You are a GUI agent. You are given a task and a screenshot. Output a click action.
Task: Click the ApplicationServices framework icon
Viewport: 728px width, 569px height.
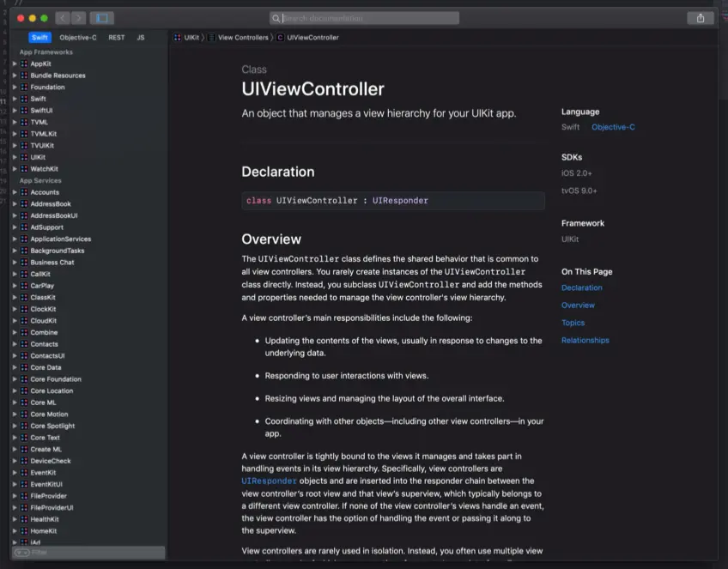click(24, 239)
